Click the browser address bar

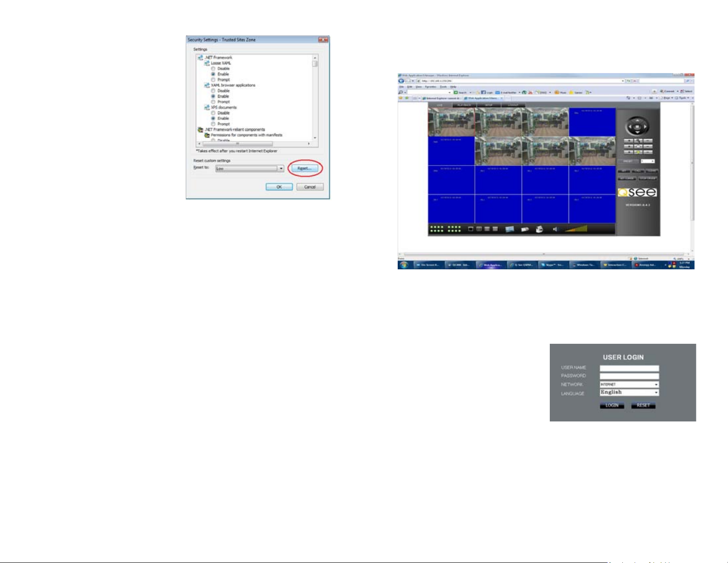[x=520, y=81]
